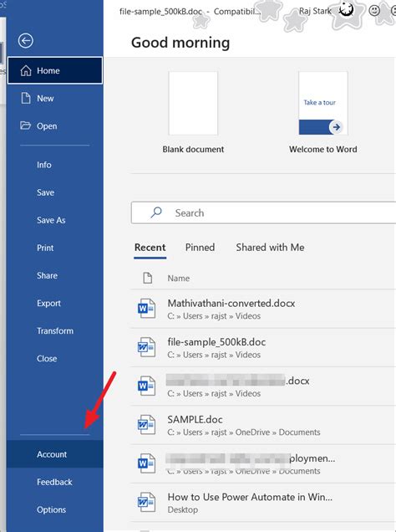Screen dimensions: 396x532
Task: Sort by the Name column header
Action: tap(179, 279)
